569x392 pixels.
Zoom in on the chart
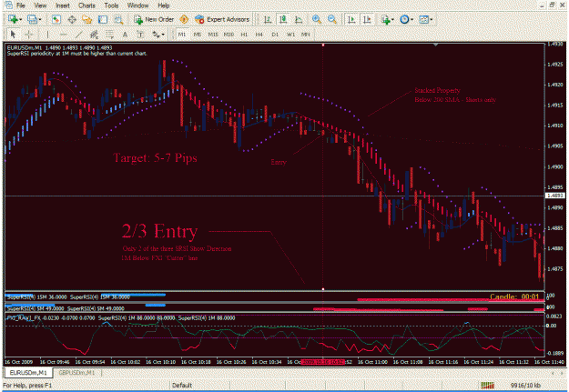(317, 20)
